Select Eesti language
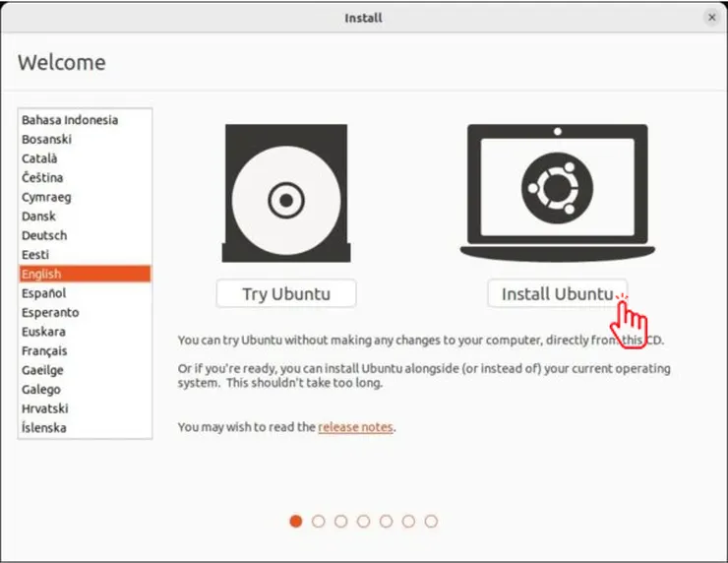This screenshot has height=563, width=728. pos(85,255)
